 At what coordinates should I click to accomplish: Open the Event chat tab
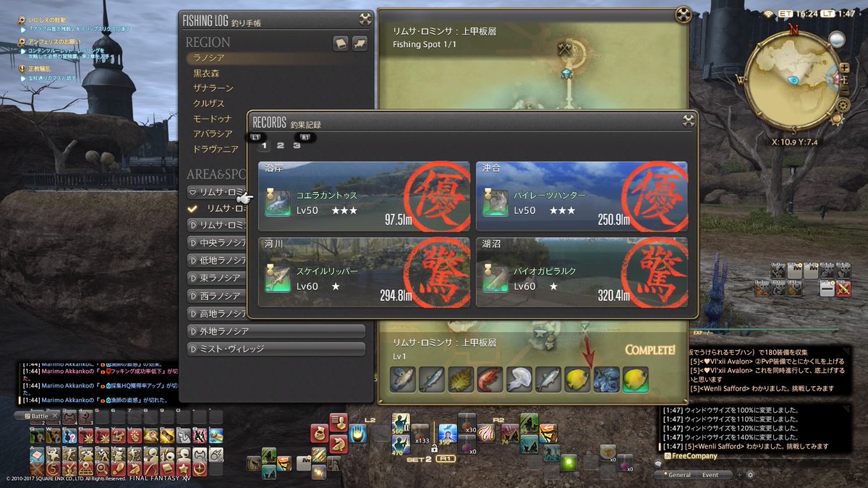[x=710, y=475]
